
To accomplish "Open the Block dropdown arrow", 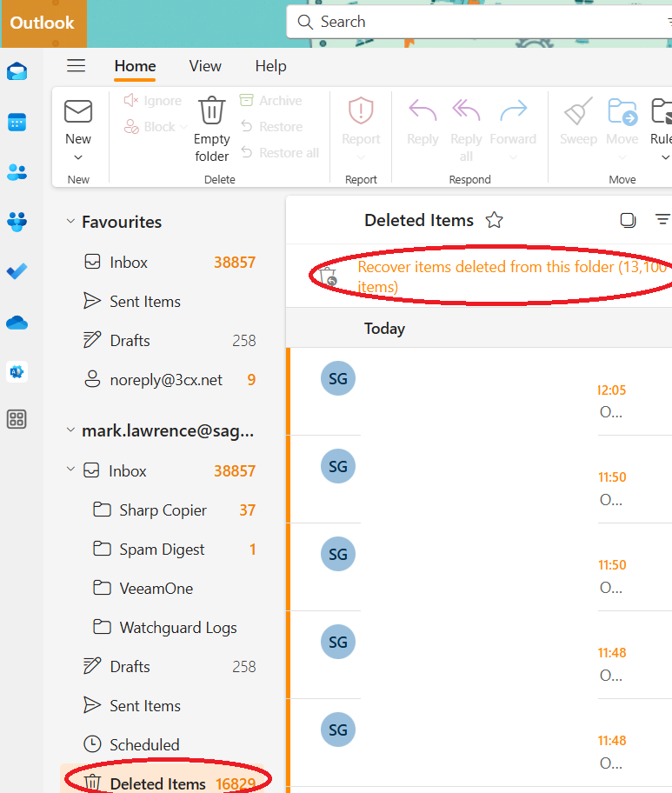I will pyautogui.click(x=183, y=126).
